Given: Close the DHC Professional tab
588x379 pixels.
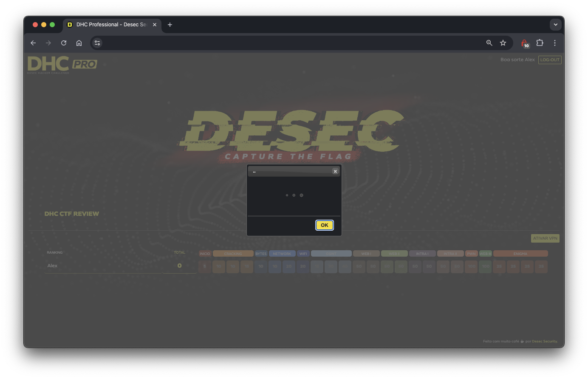Looking at the screenshot, I should 155,25.
